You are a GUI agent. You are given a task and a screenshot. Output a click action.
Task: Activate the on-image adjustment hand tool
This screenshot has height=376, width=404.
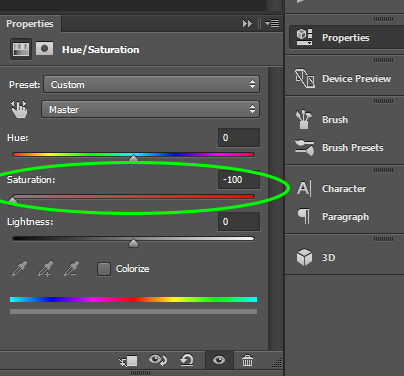tap(19, 109)
